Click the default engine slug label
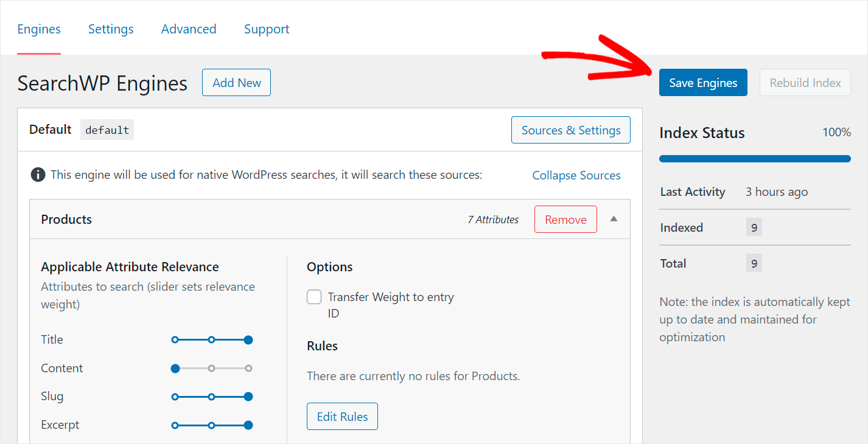 pyautogui.click(x=107, y=130)
